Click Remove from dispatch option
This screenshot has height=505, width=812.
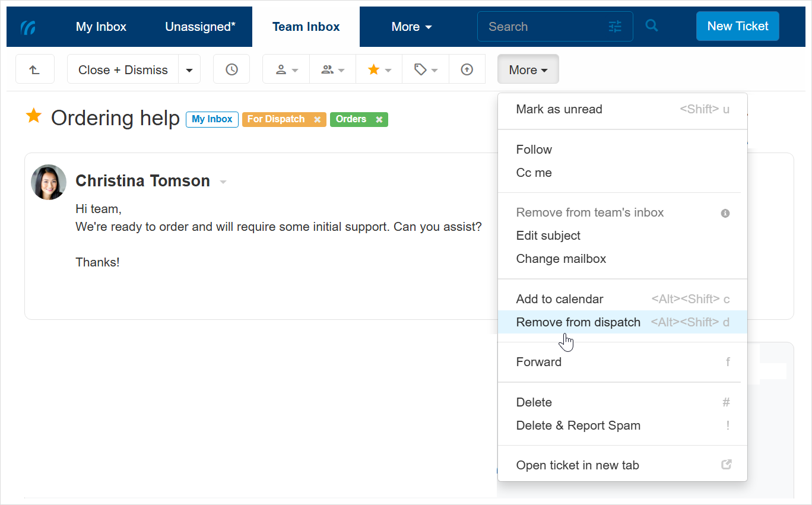[x=578, y=322]
